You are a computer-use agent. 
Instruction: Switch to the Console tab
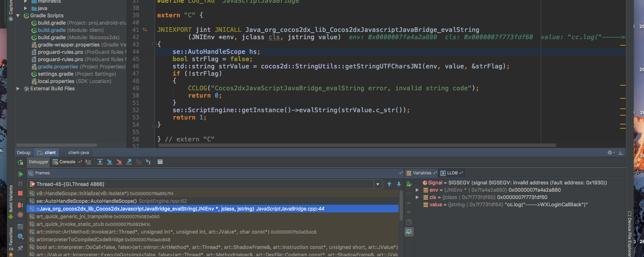(67, 162)
